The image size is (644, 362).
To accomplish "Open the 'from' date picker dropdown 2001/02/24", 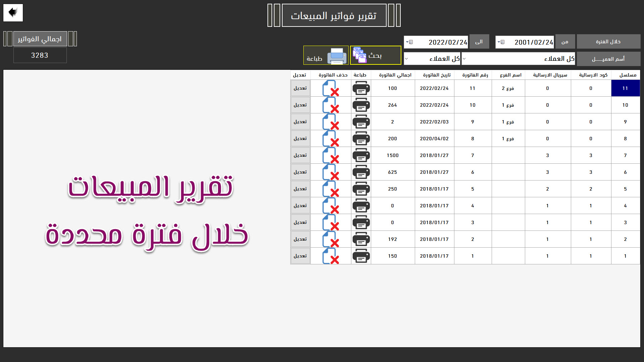I will pos(501,42).
